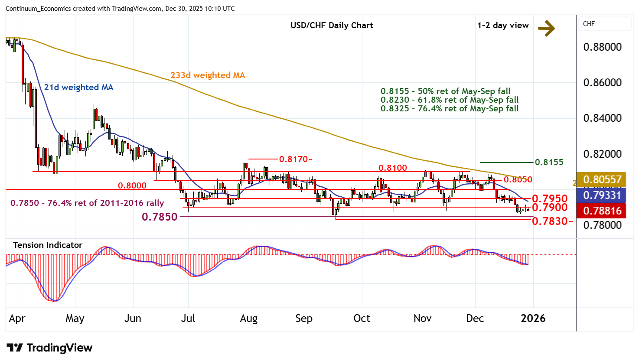Select the 233d weighted MA label
This screenshot has height=364, width=639.
coord(208,75)
